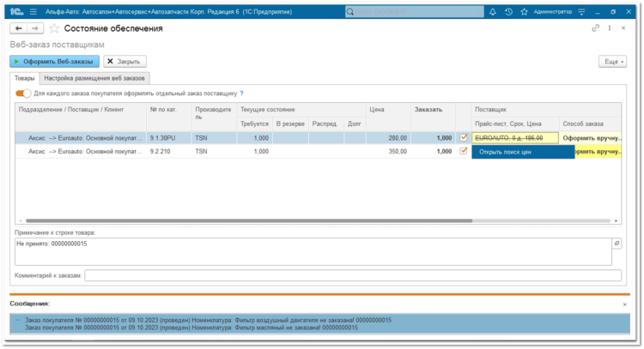Open the 1C main menu hamburger icon
The height and width of the screenshot is (349, 644).
pos(33,12)
